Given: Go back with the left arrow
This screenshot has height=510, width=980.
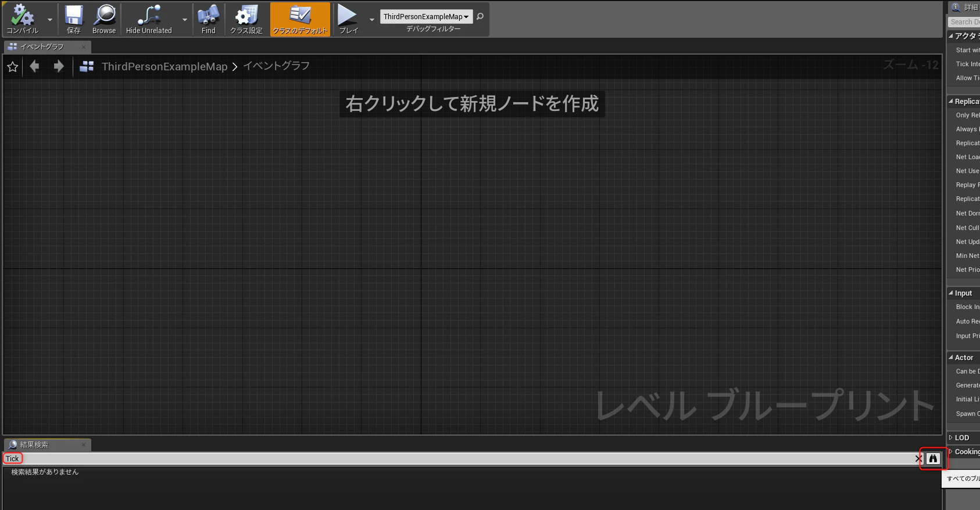Looking at the screenshot, I should pyautogui.click(x=35, y=67).
